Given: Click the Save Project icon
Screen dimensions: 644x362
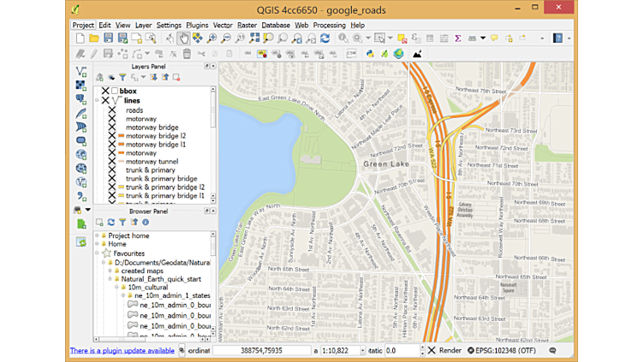Looking at the screenshot, I should tap(108, 39).
